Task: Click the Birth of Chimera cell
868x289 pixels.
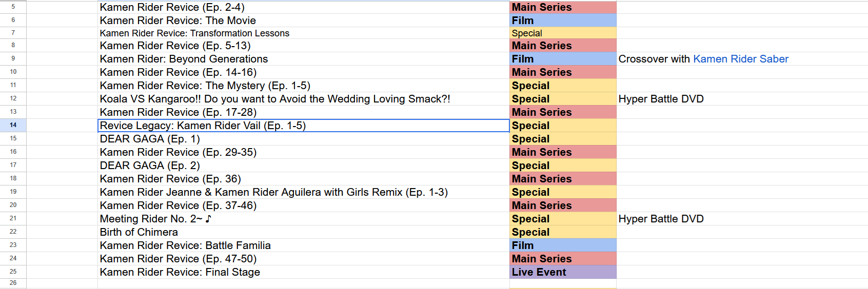Action: point(303,232)
